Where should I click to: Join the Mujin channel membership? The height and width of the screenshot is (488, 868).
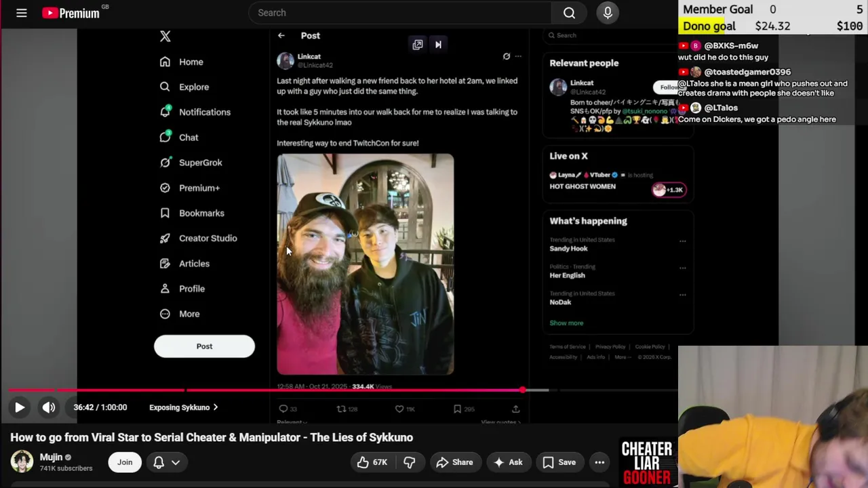(125, 462)
